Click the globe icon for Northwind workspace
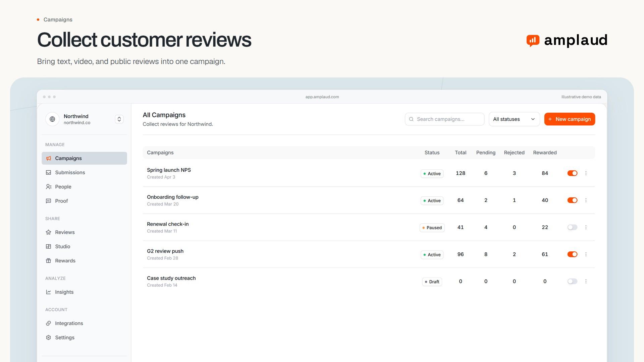This screenshot has width=644, height=362. tap(52, 119)
